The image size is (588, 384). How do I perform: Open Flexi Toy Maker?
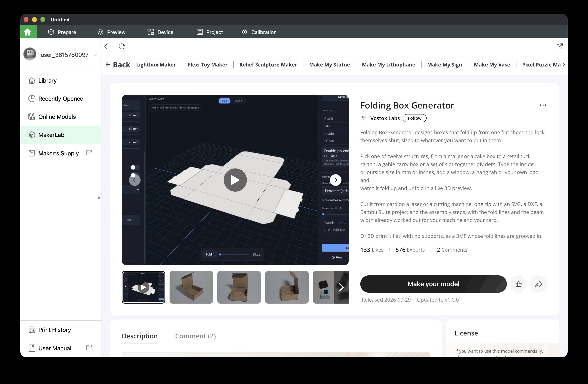(x=208, y=65)
